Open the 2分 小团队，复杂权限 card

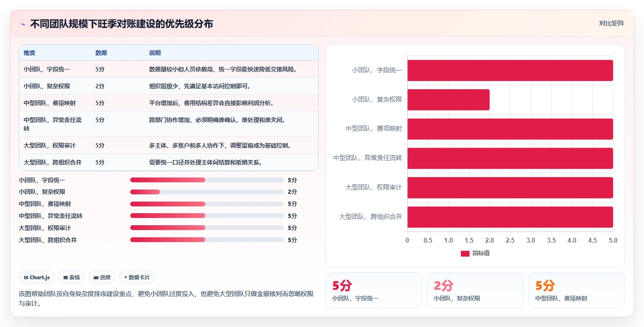[x=475, y=290]
